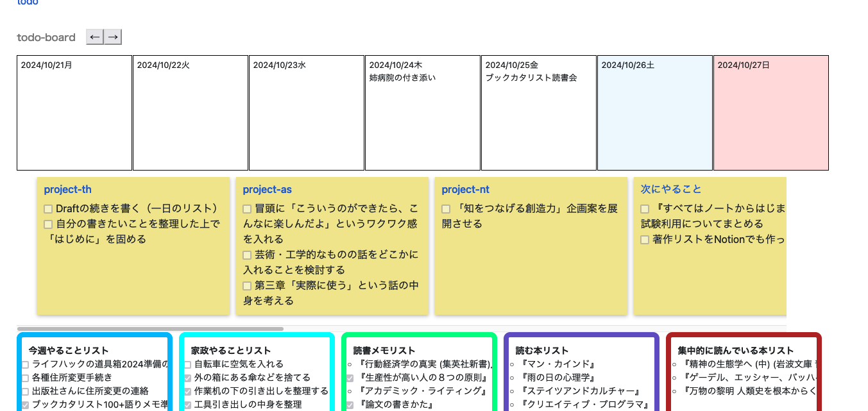Check the 出版社さんに住所変更の連絡 task
868x411 pixels.
tap(26, 390)
